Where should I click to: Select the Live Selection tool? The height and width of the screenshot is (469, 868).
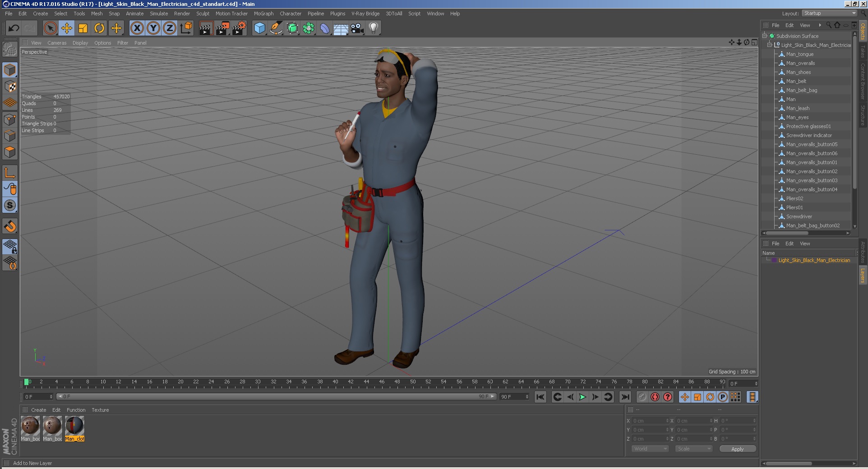point(51,28)
